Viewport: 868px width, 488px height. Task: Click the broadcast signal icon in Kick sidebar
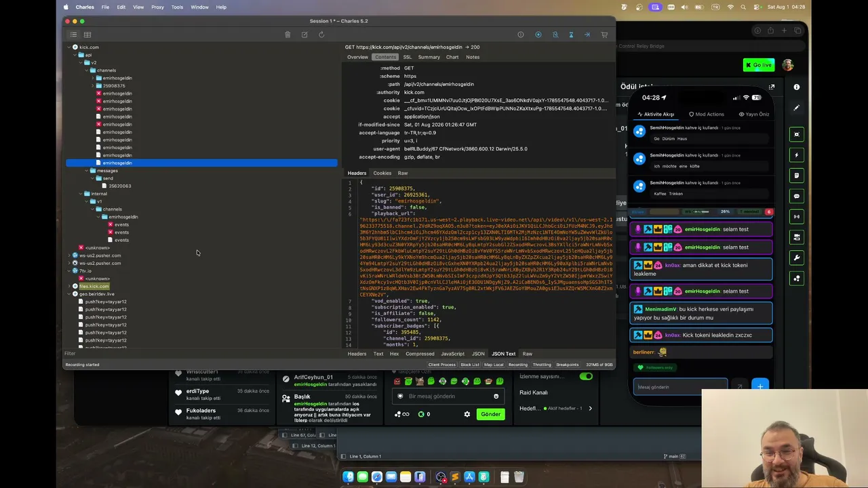tap(797, 217)
